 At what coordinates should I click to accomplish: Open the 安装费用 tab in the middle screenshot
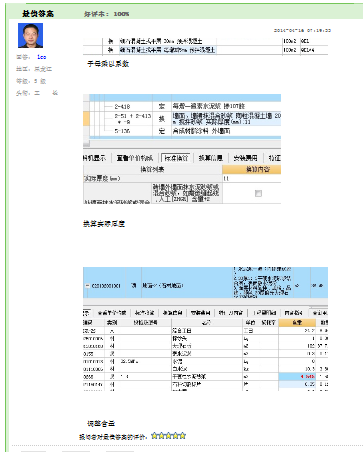pos(245,158)
